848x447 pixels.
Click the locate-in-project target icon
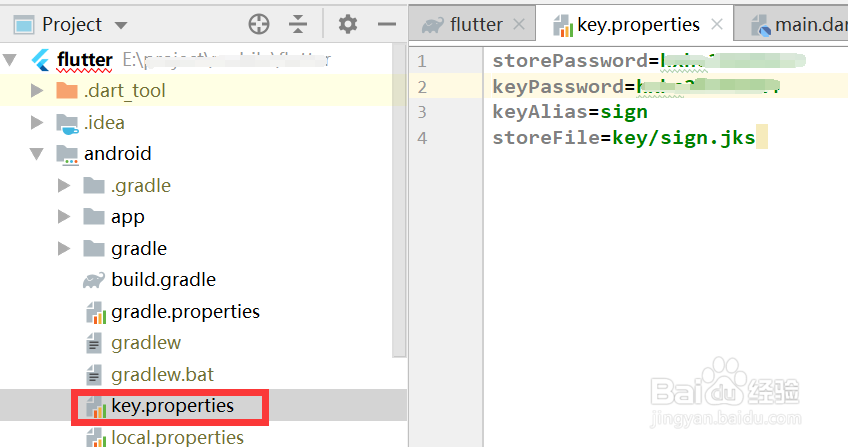[259, 24]
